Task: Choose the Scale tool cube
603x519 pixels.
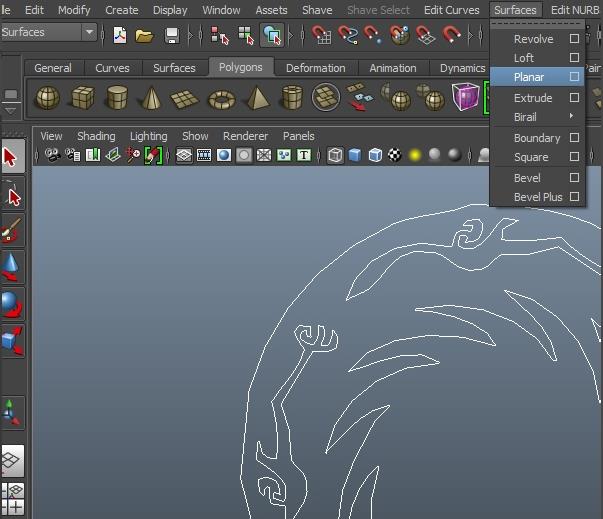Action: point(13,341)
